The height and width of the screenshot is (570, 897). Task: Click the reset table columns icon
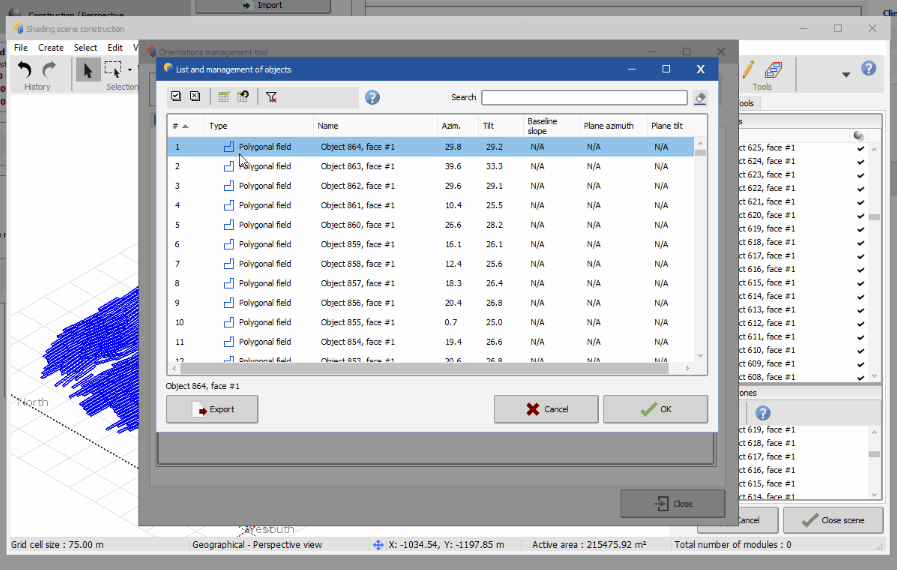point(243,97)
